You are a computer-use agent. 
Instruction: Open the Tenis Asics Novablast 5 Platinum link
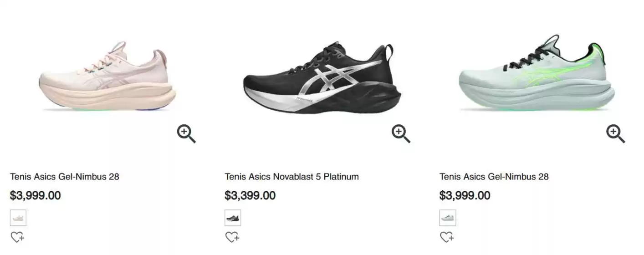point(291,177)
